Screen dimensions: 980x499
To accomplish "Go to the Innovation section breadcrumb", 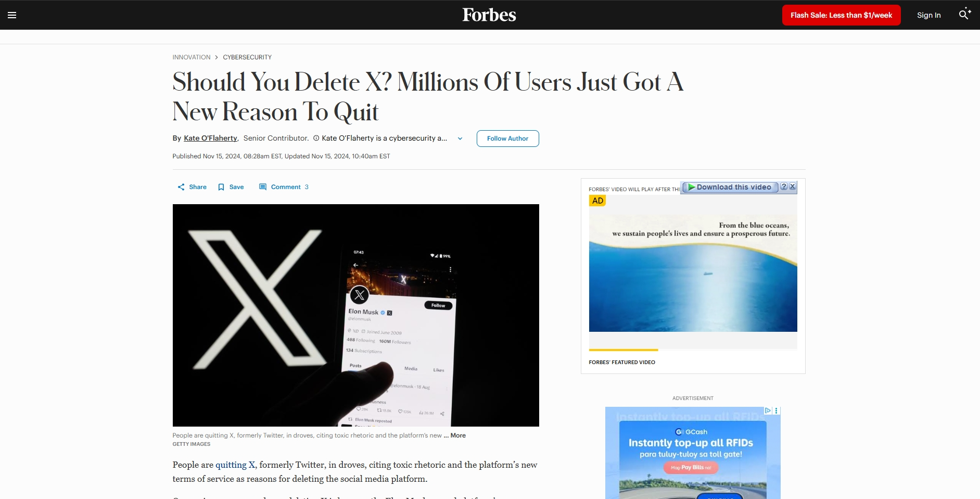I will tap(192, 57).
